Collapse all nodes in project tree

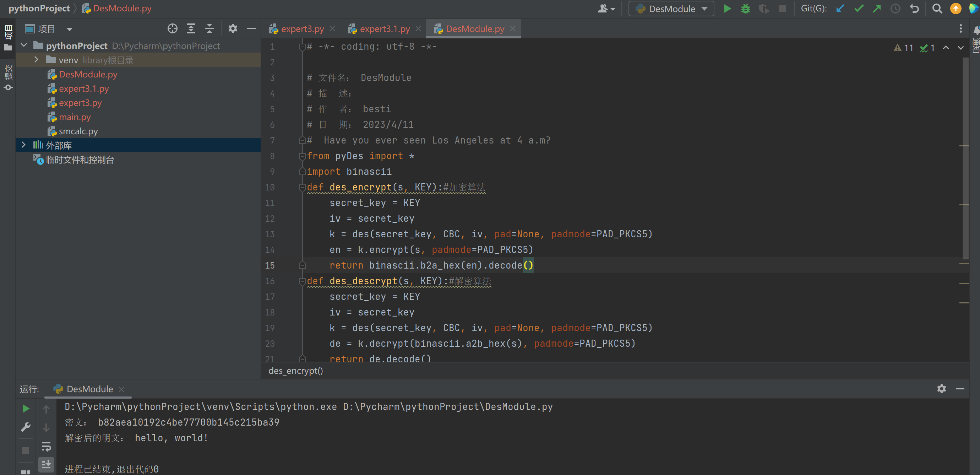coord(209,28)
